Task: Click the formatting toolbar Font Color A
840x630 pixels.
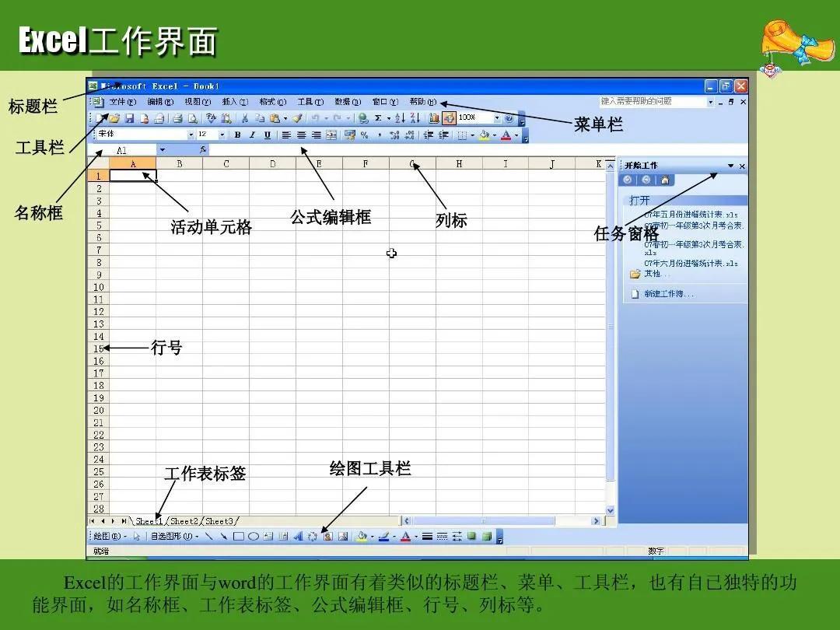Action: pos(506,135)
